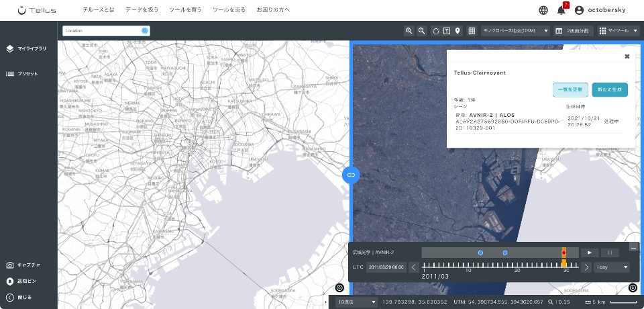
Task: Open notifications bell with badge 7
Action: point(562,9)
